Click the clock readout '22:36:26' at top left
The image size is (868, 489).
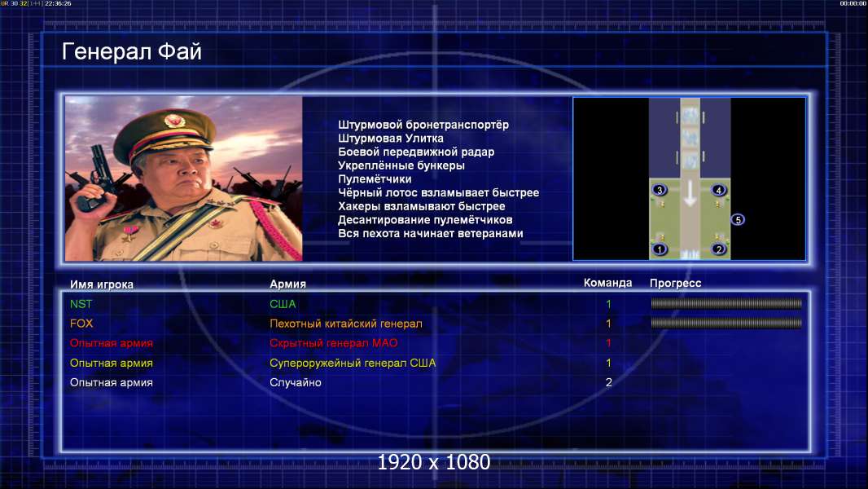[58, 3]
